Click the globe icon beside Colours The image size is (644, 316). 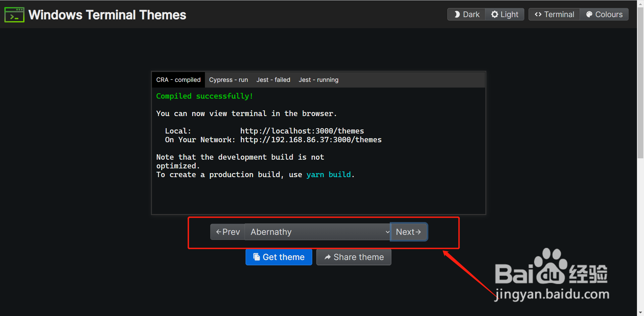(x=590, y=14)
